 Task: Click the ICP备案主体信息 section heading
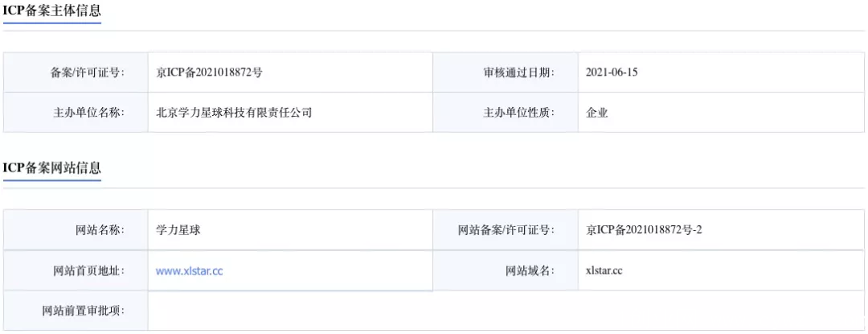(x=52, y=11)
